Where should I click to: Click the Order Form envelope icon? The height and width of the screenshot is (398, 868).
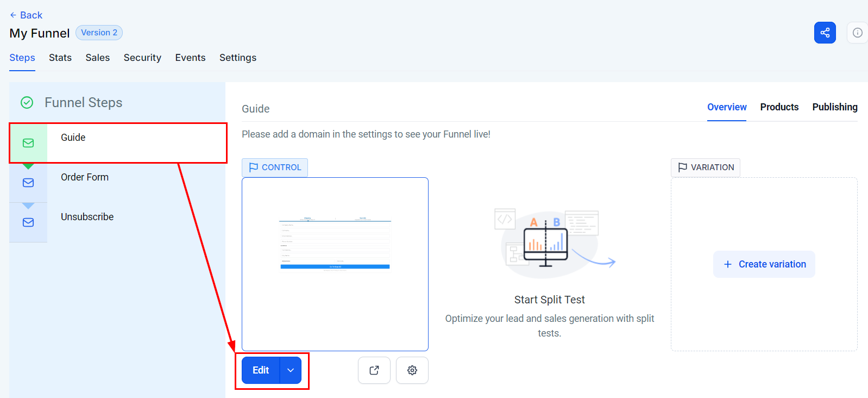(28, 183)
